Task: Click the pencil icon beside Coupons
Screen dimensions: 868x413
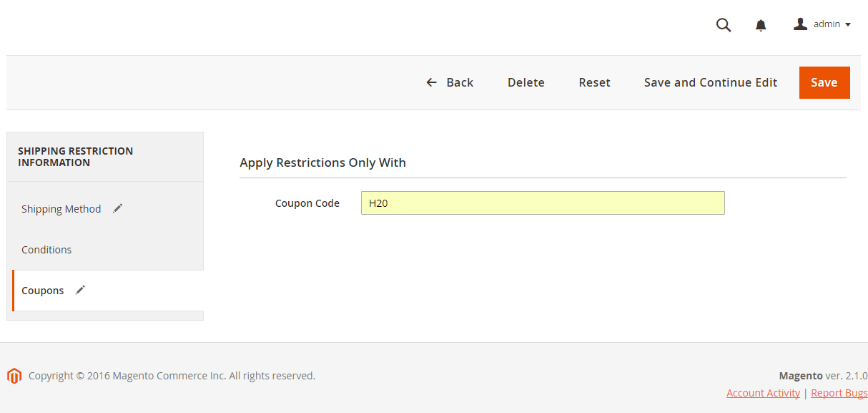Action: click(x=81, y=290)
